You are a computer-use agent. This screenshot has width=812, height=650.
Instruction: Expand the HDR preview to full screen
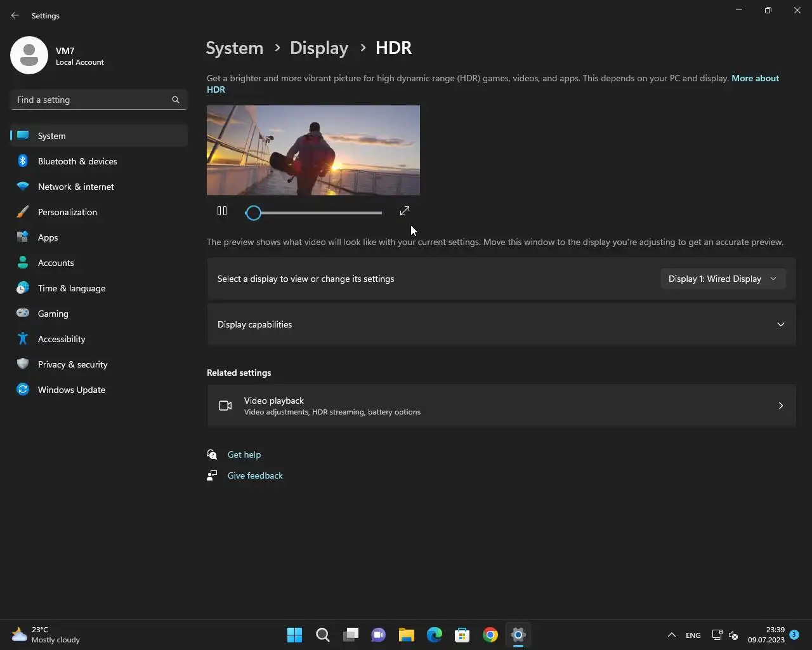pyautogui.click(x=405, y=211)
